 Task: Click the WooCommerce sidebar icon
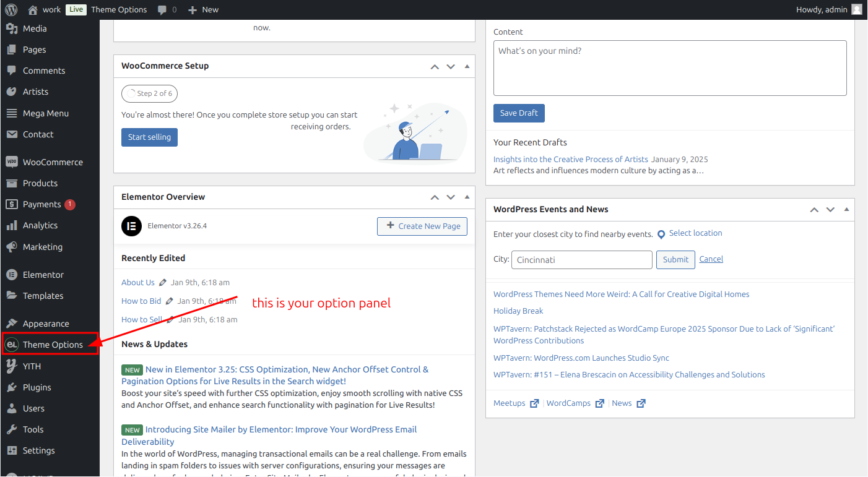[x=11, y=162]
